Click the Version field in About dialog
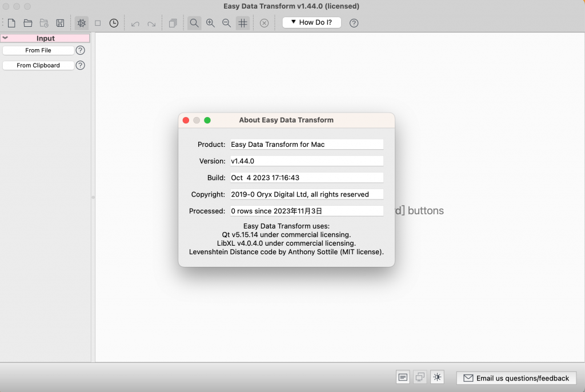This screenshot has height=392, width=585. 306,161
